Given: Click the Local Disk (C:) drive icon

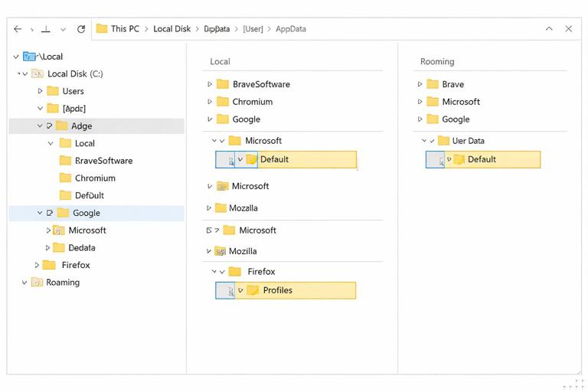Looking at the screenshot, I should pyautogui.click(x=38, y=74).
